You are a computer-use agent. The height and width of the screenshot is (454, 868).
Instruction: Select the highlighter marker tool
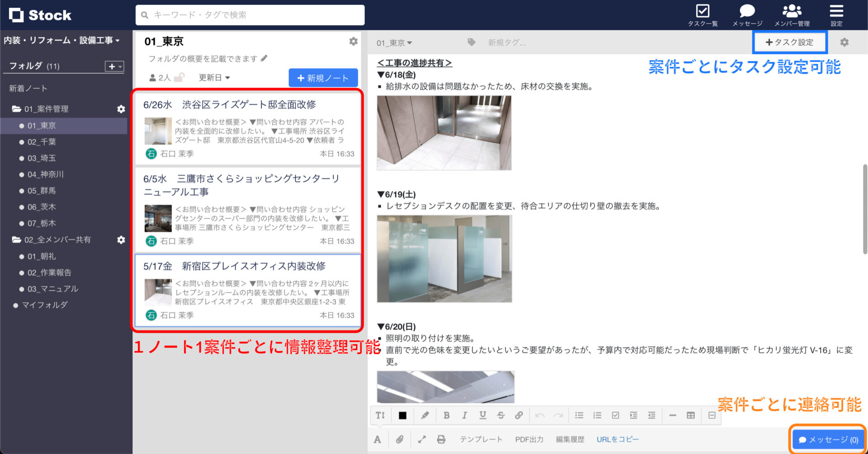coord(425,415)
